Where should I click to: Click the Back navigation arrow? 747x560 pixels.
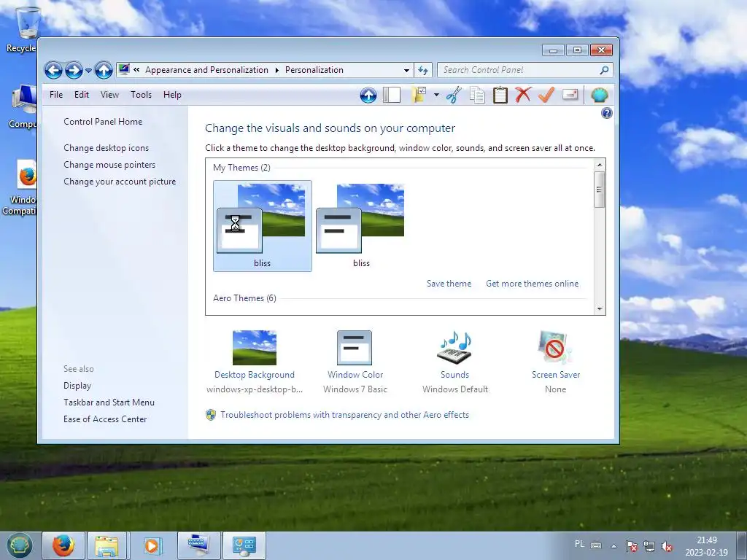(53, 71)
